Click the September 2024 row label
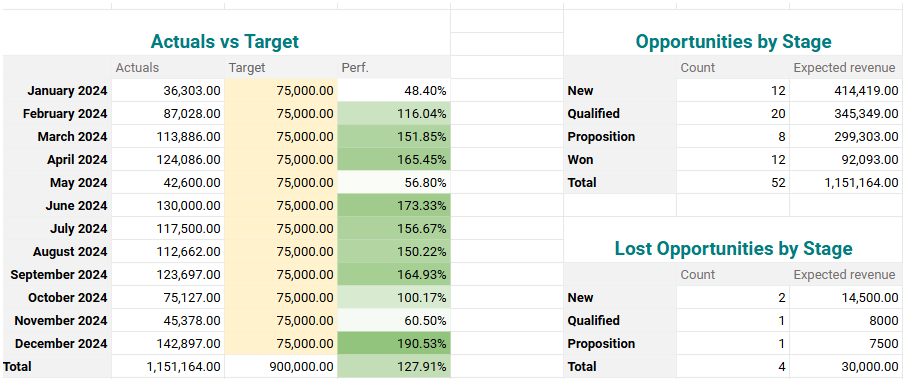906x388 pixels. coord(57,274)
